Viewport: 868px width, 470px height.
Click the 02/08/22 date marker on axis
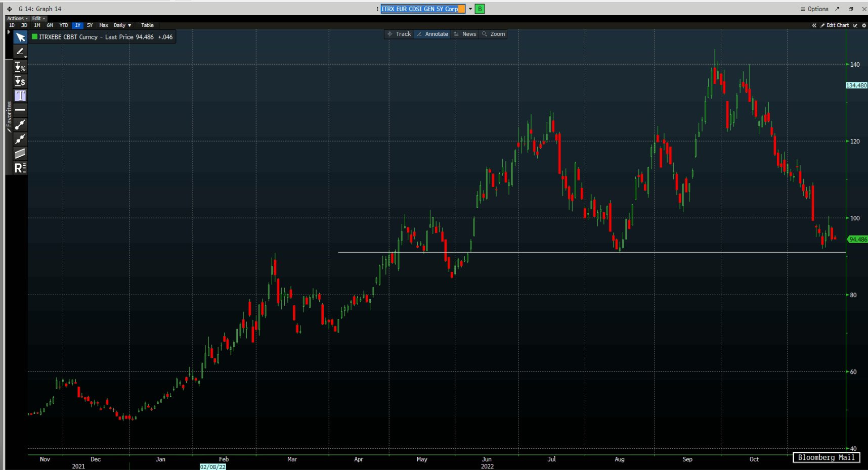[x=213, y=466]
